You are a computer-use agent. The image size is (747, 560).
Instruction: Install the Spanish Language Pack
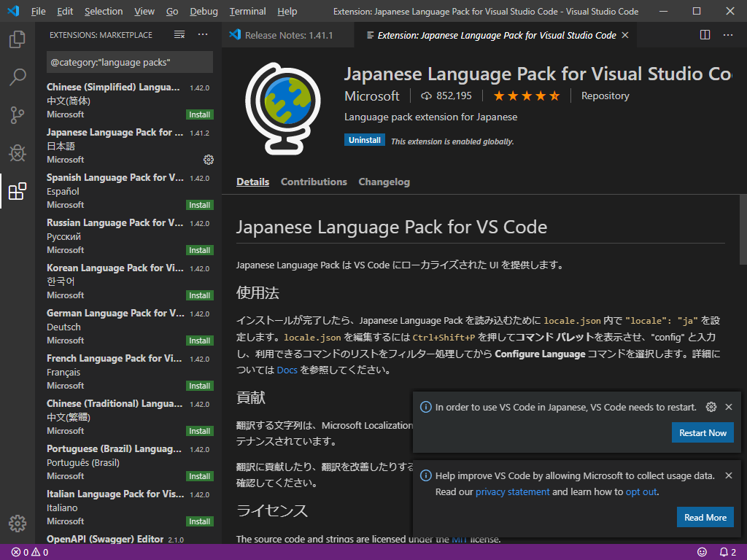[199, 205]
